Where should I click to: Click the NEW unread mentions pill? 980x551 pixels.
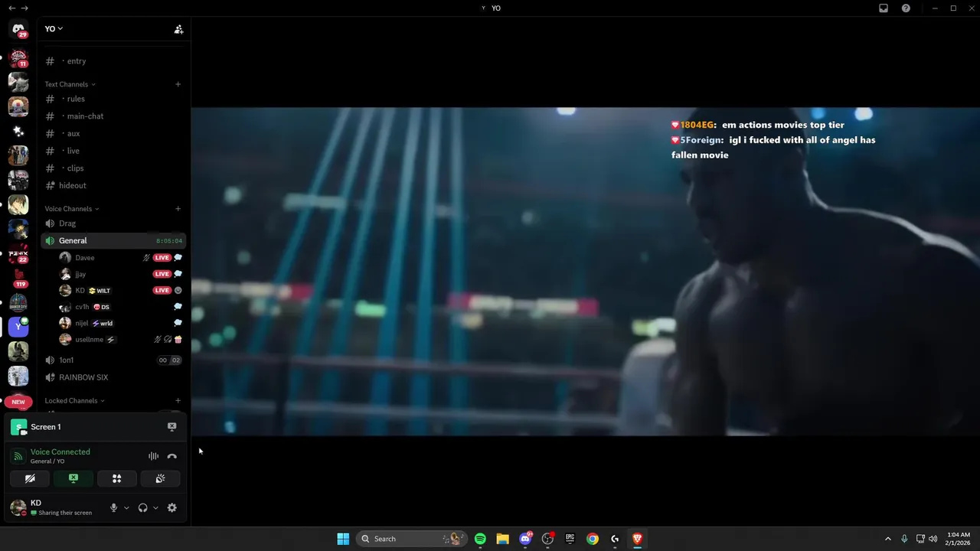tap(18, 402)
